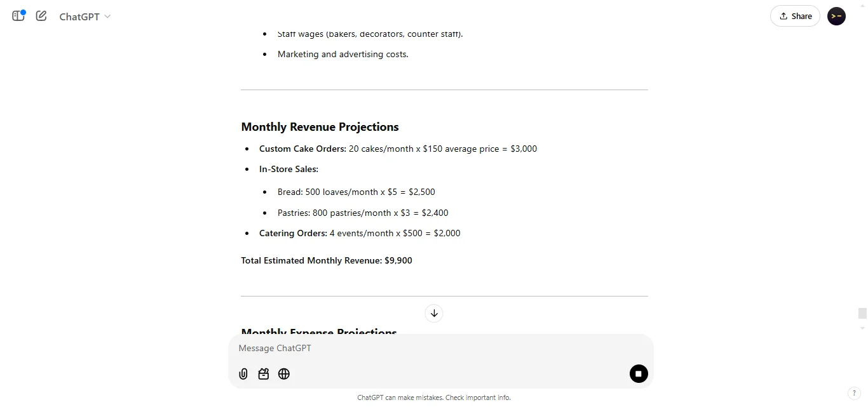Open the apps/tools box icon in composer
This screenshot has width=868, height=407.
263,374
